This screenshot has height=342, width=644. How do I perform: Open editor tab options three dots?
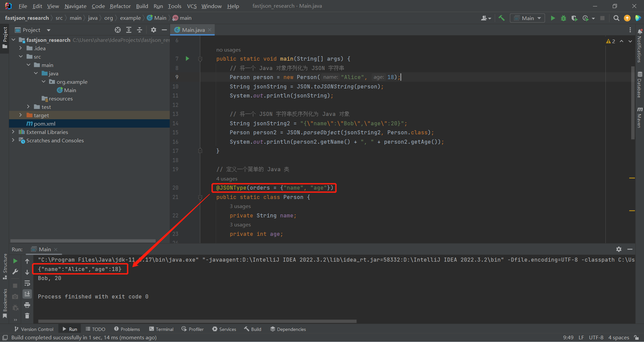pyautogui.click(x=630, y=30)
